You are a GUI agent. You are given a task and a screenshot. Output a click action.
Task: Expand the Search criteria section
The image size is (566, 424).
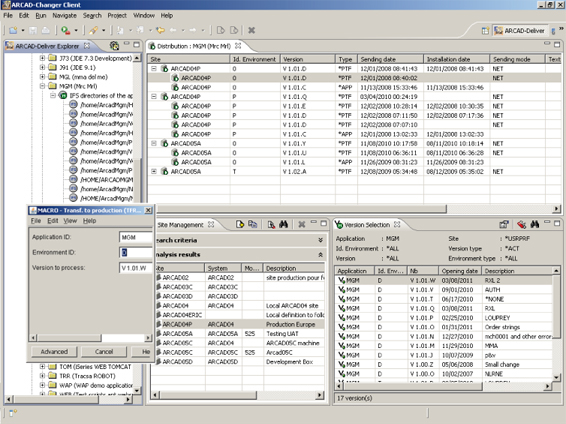(320, 240)
